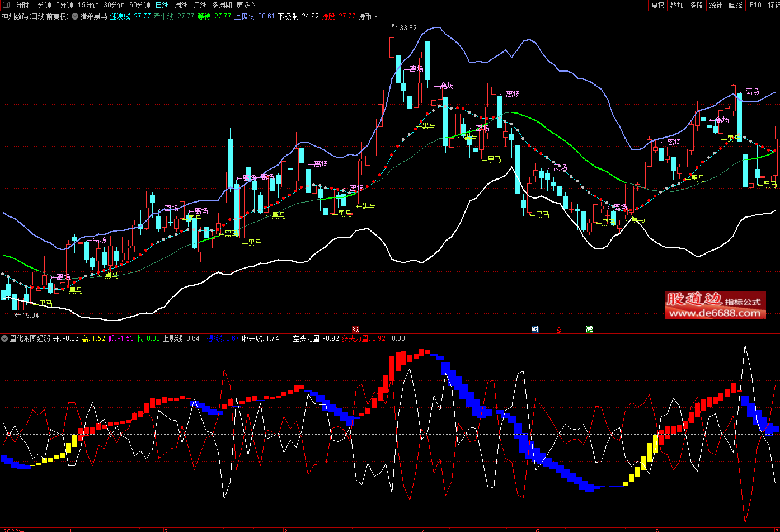Select the 30分钟 period tab
The image size is (780, 532).
pyautogui.click(x=114, y=5)
